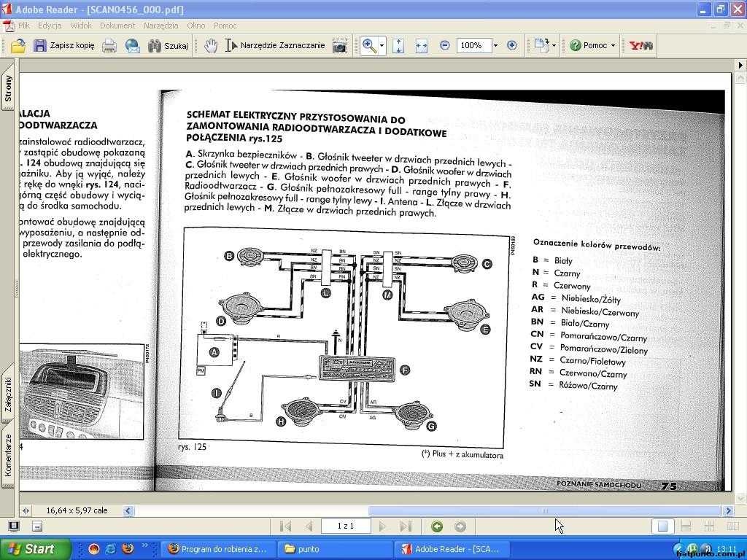Click the grey Next View button
This screenshot has width=747, height=560.
[460, 526]
